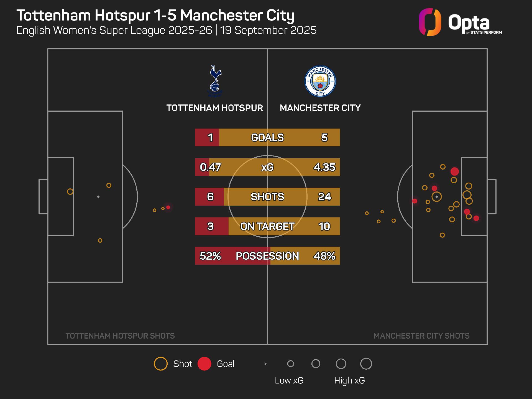Click the Tottenham Hotspur crest
This screenshot has height=399, width=532.
215,81
